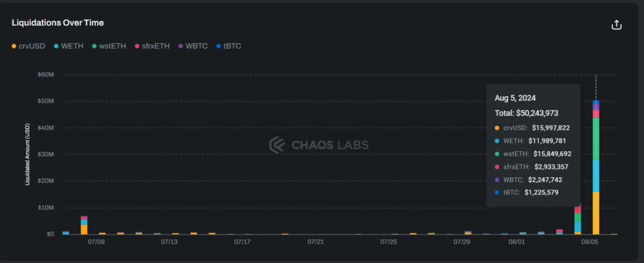Click the 08/01 x-axis label
The image size is (644, 263).
[517, 242]
